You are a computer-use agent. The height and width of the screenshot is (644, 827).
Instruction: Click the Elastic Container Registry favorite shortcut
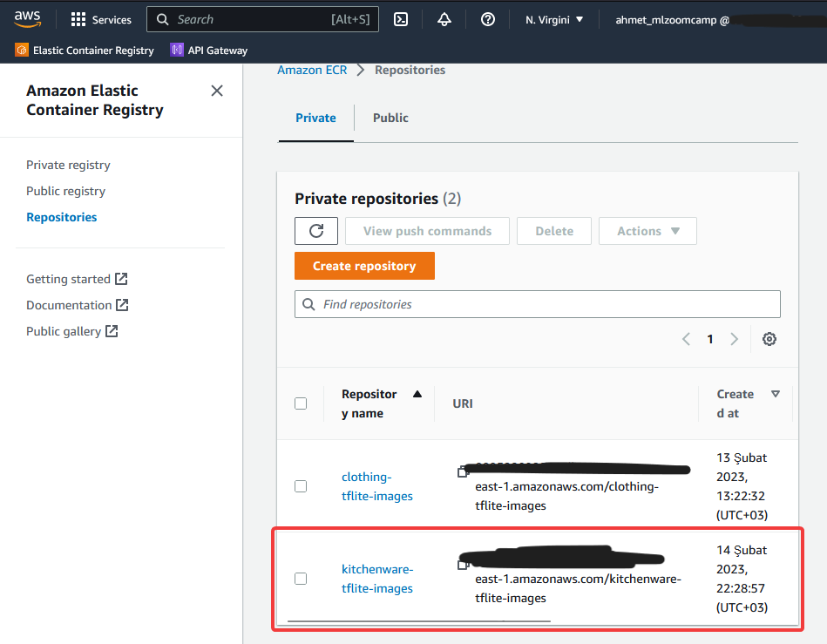85,50
